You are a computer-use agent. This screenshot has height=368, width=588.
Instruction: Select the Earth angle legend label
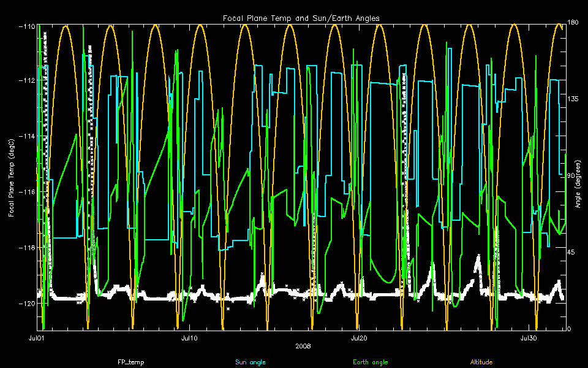tap(370, 362)
